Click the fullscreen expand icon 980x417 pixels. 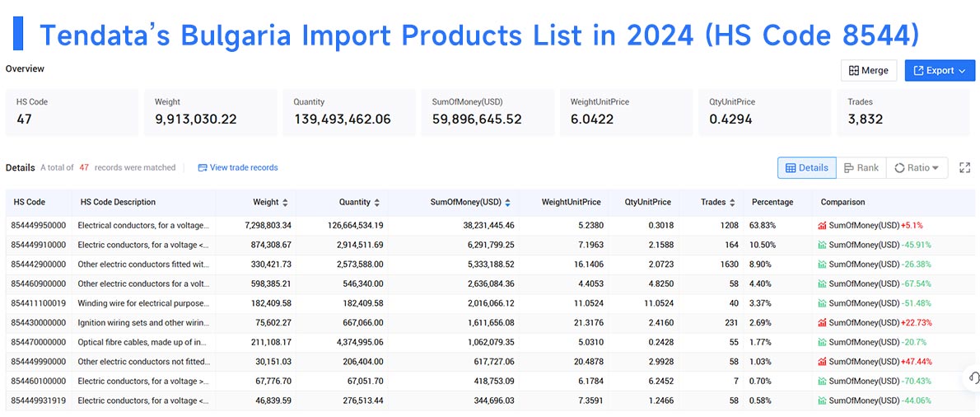[965, 167]
